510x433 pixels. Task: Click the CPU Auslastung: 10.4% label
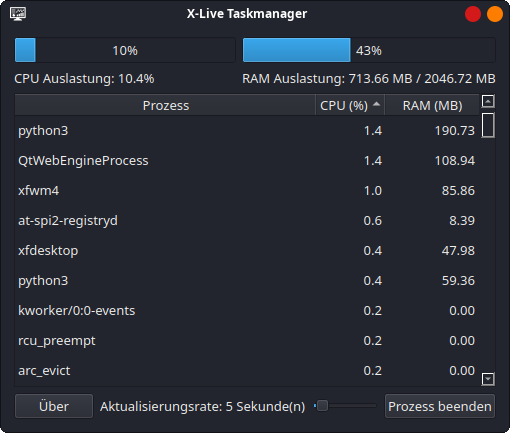click(84, 79)
